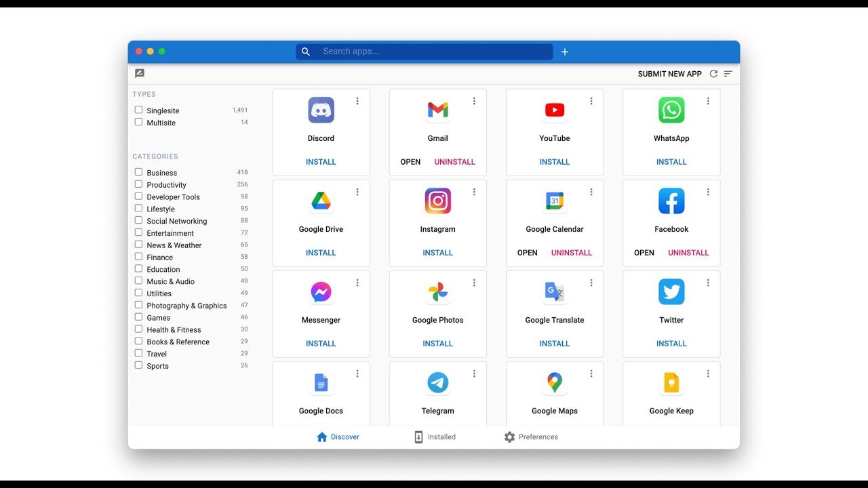Check the Singlesite type filter
868x488 pixels.
[x=138, y=110]
